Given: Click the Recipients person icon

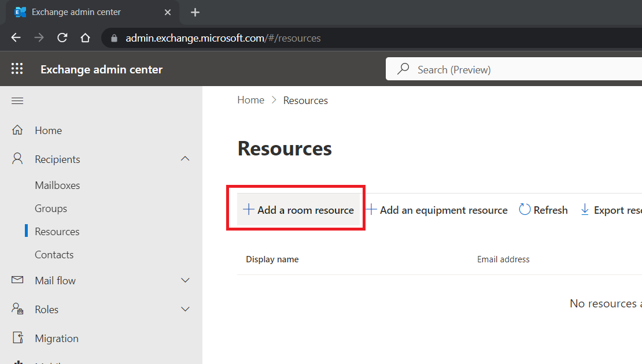Looking at the screenshot, I should (17, 159).
